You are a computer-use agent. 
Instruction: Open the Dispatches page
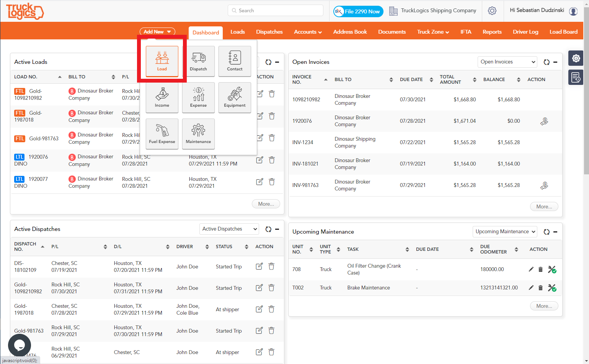tap(269, 32)
